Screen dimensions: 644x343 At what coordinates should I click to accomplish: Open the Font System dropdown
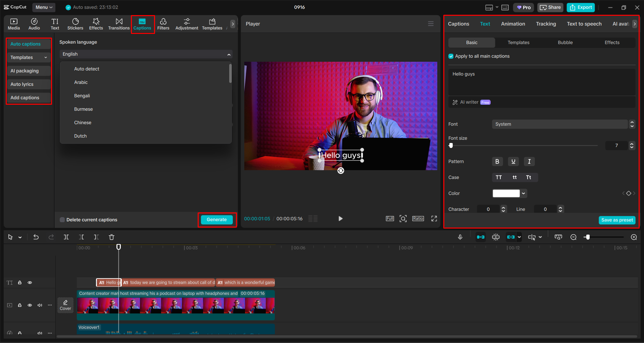tap(559, 124)
